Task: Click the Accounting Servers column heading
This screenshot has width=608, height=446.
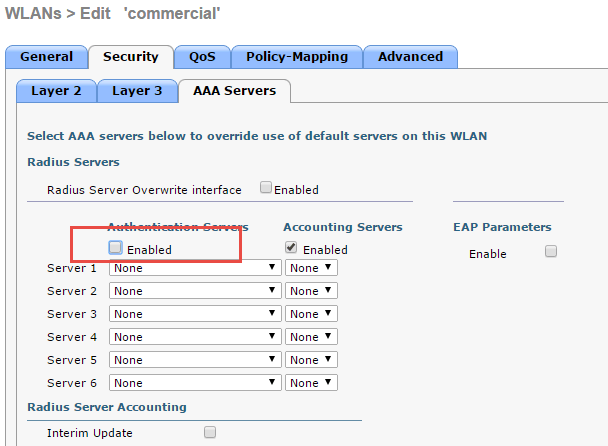Action: pyautogui.click(x=343, y=227)
